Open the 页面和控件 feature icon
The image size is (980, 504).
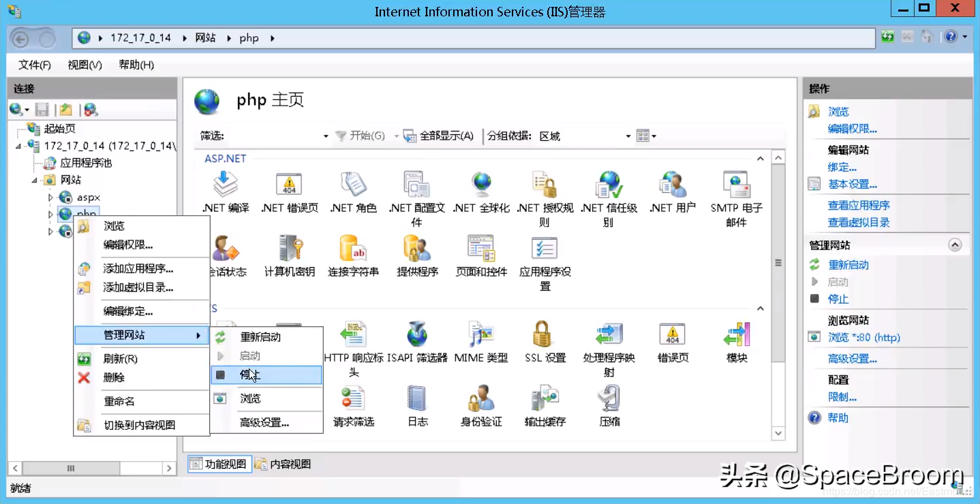click(x=481, y=248)
